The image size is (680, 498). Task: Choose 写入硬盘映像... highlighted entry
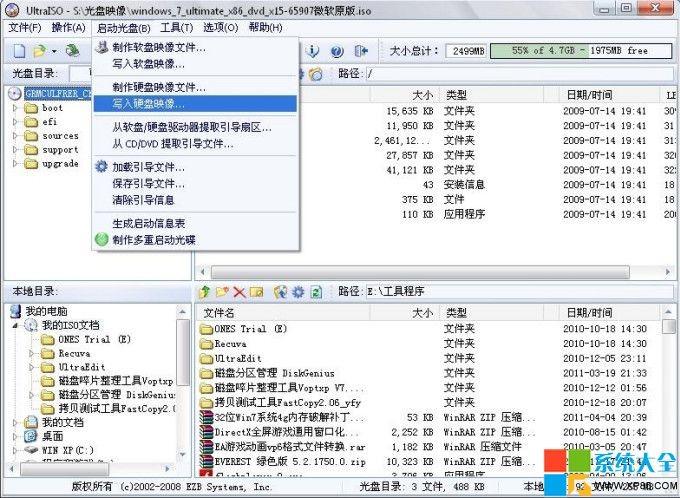196,104
